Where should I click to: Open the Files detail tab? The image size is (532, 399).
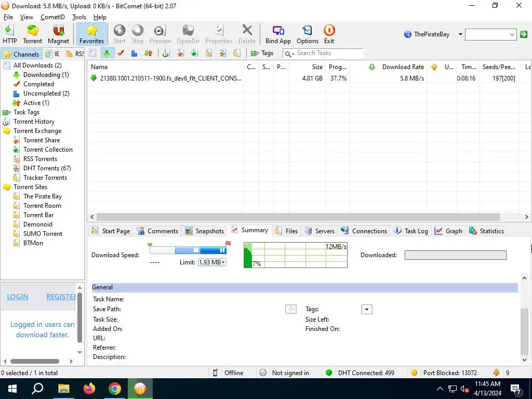pos(287,231)
